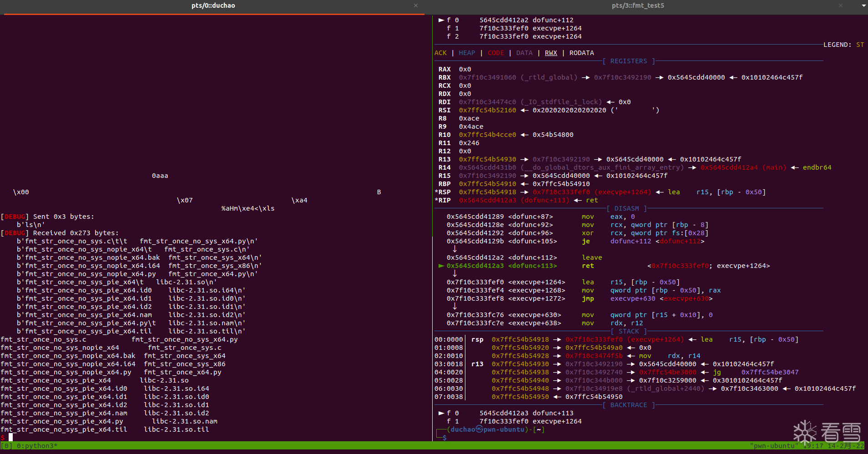Click the DEBUG Sent 0x3 bytes line
The height and width of the screenshot is (454, 868).
coord(47,217)
